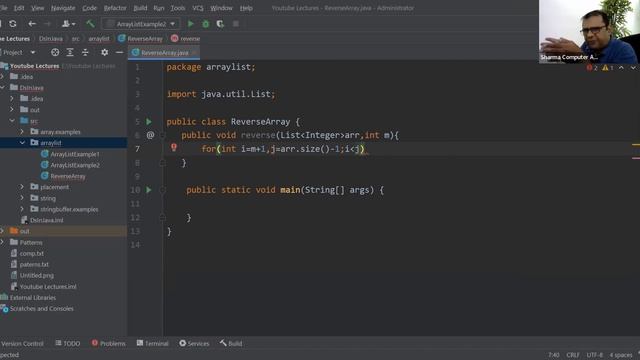Click Select Opened File target icon
Viewport: 640px width, 360px height.
[x=55, y=52]
